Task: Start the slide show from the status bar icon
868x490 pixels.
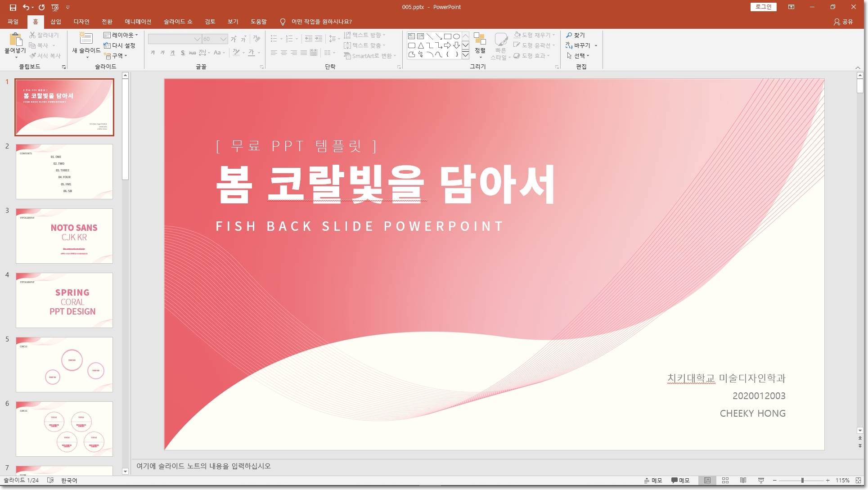Action: 761,481
